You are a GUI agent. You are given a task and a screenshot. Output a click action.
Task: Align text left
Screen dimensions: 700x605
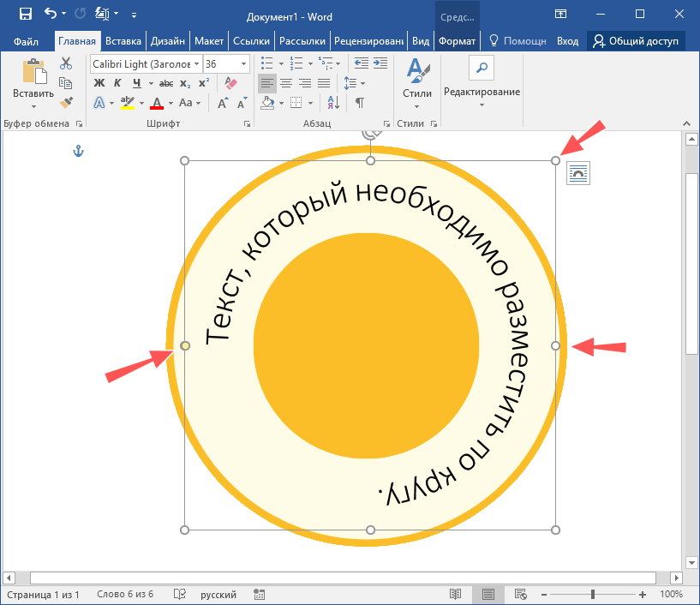267,83
